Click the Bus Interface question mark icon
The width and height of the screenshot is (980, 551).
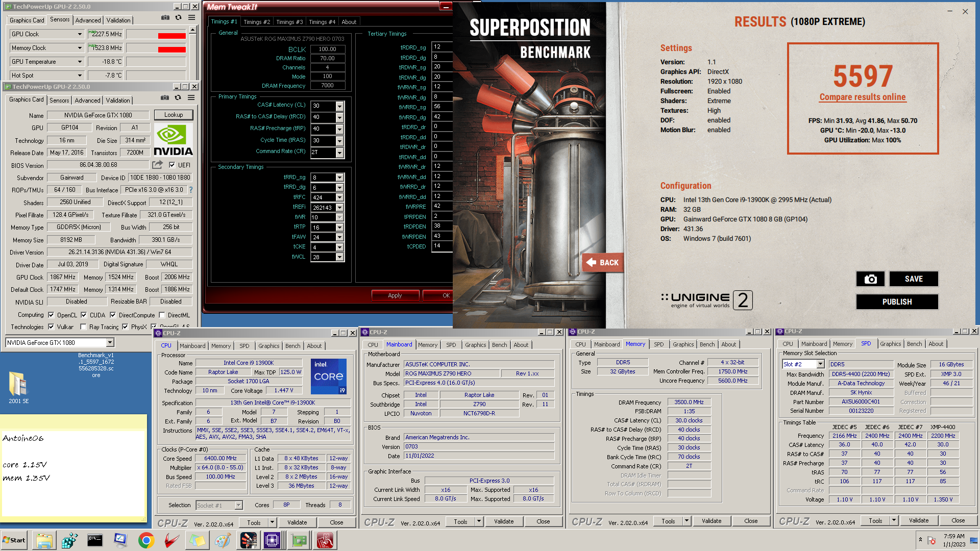(x=191, y=190)
